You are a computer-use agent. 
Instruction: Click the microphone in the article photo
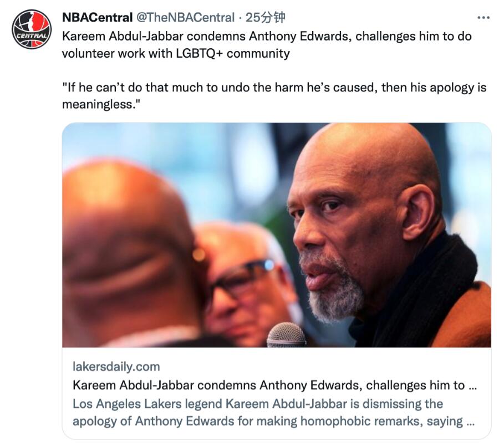tap(286, 335)
